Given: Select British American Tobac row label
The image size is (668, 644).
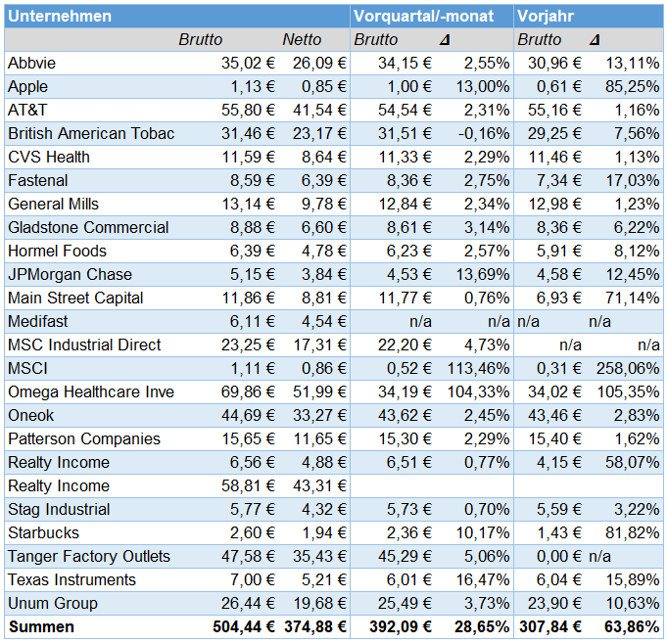Looking at the screenshot, I should tap(91, 133).
